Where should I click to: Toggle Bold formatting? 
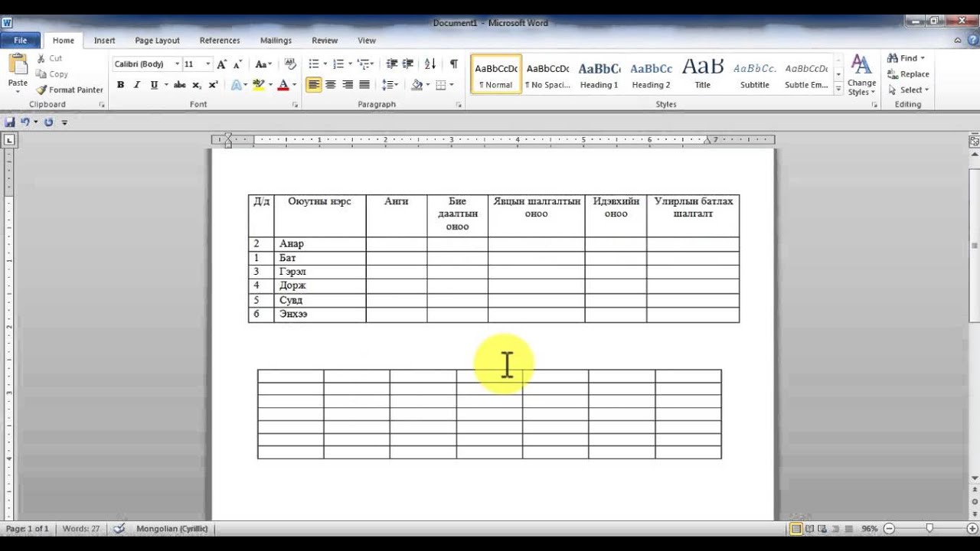click(x=120, y=85)
